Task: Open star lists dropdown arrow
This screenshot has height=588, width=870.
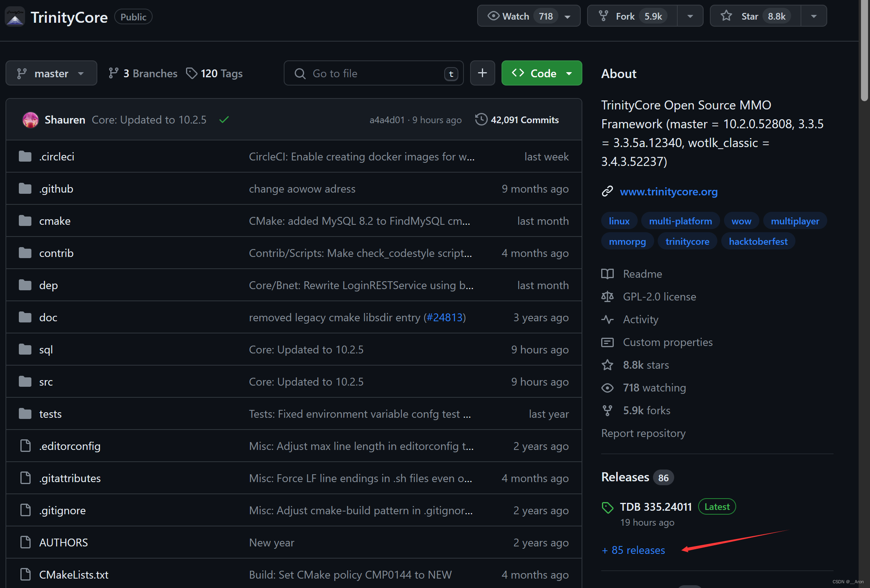Action: click(813, 16)
